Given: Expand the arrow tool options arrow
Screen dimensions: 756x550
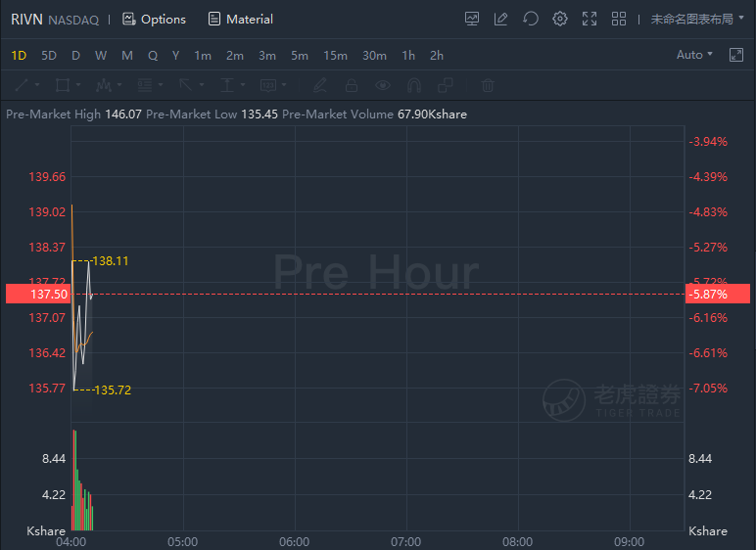Looking at the screenshot, I should (x=202, y=85).
